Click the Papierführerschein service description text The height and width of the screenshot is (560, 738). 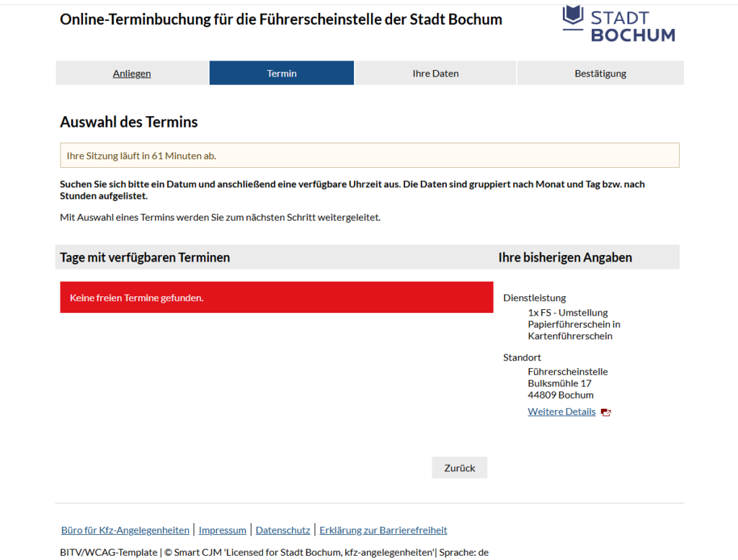(x=574, y=324)
